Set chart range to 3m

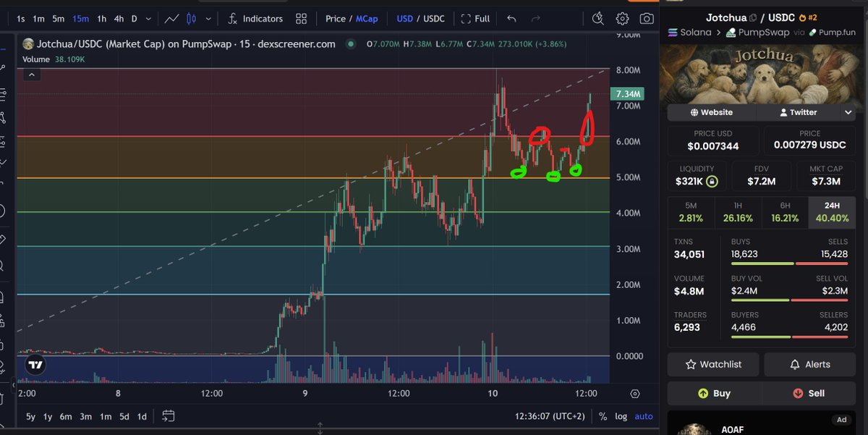point(85,416)
